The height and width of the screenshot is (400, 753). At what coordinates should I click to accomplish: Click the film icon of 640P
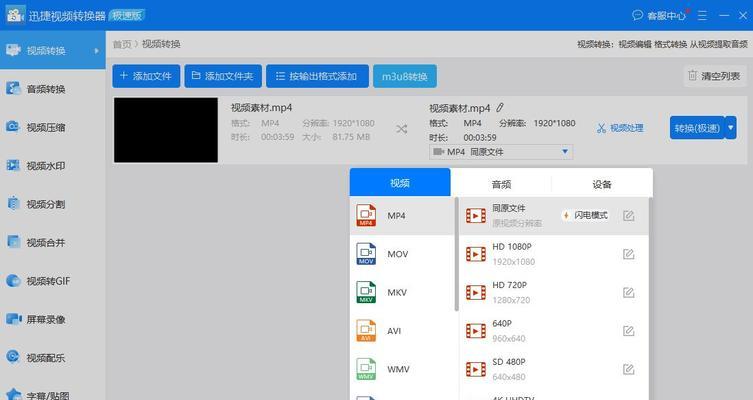[476, 331]
